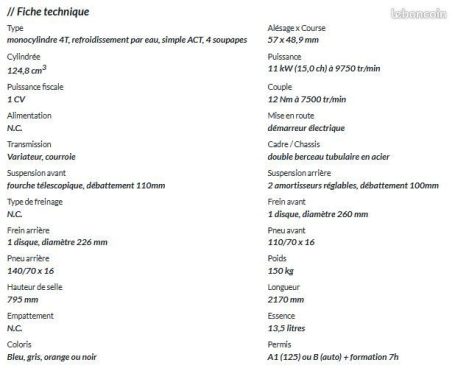Screen dimensions: 455x368
Task: Select the monocylindre 4T type description
Action: click(x=127, y=40)
